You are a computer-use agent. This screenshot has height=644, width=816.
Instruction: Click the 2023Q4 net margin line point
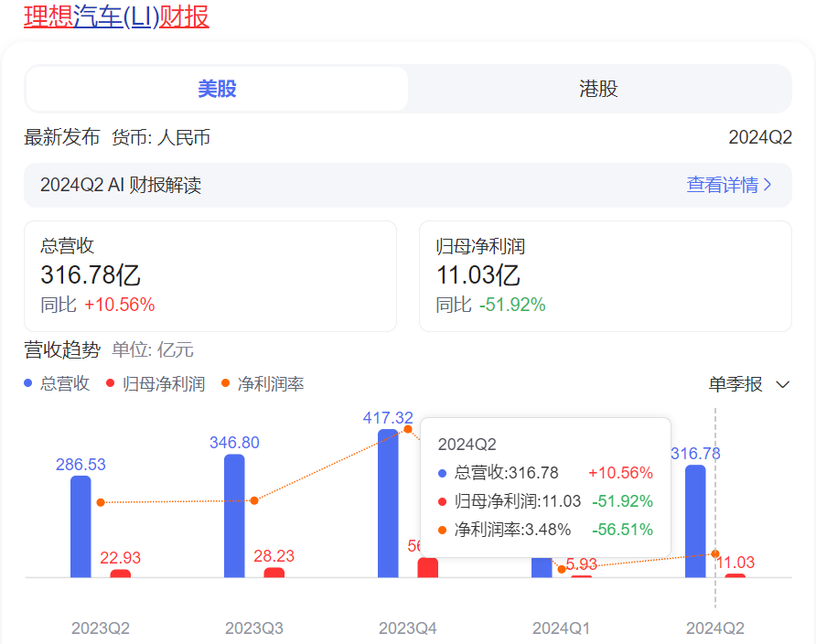click(408, 429)
